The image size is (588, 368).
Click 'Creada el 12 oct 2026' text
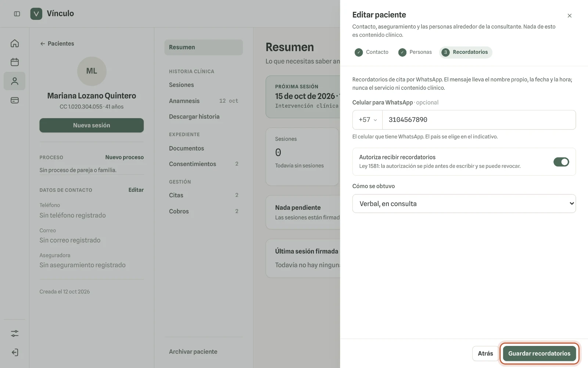[x=65, y=291]
